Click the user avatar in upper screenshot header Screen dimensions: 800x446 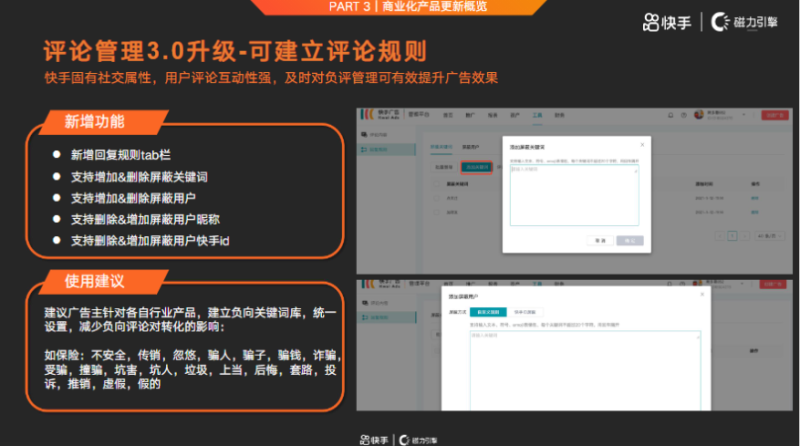pyautogui.click(x=698, y=115)
